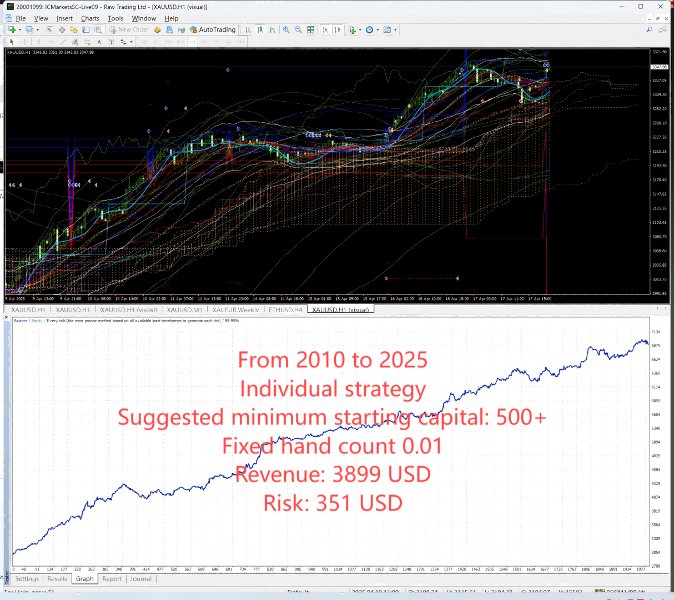Open the tester Settings tab
The image size is (674, 600).
pyautogui.click(x=27, y=579)
